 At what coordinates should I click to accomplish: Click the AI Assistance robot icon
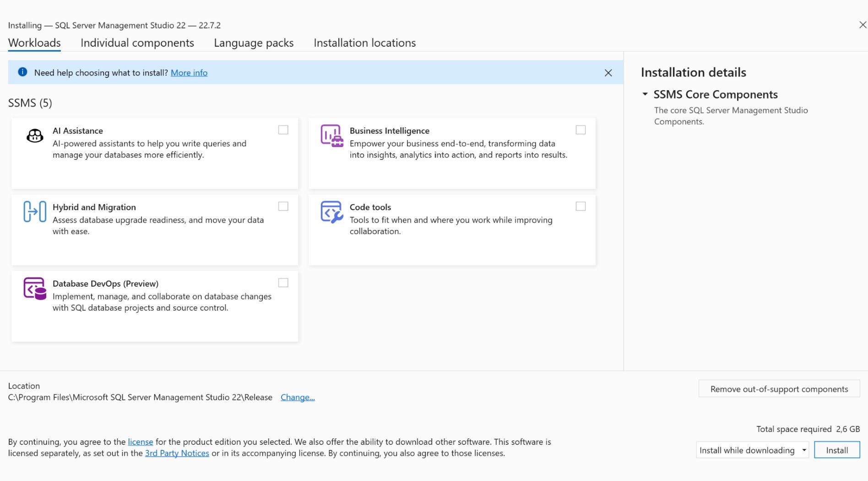35,136
